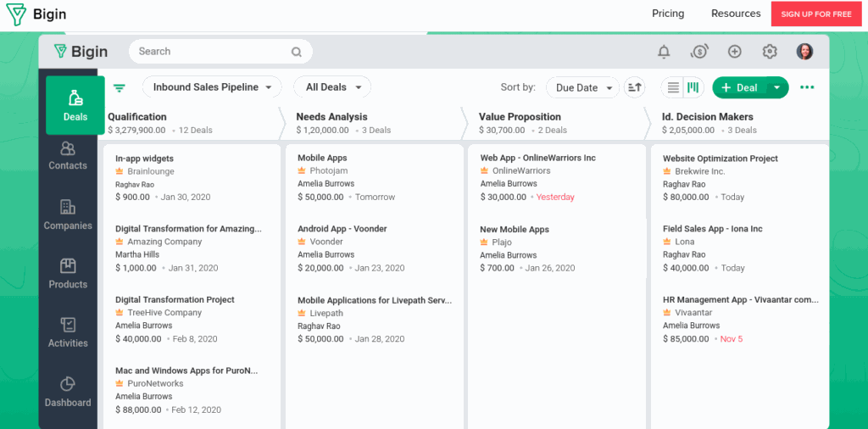Click the Nov 5 overdue date
Image resolution: width=868 pixels, height=429 pixels.
pos(732,339)
